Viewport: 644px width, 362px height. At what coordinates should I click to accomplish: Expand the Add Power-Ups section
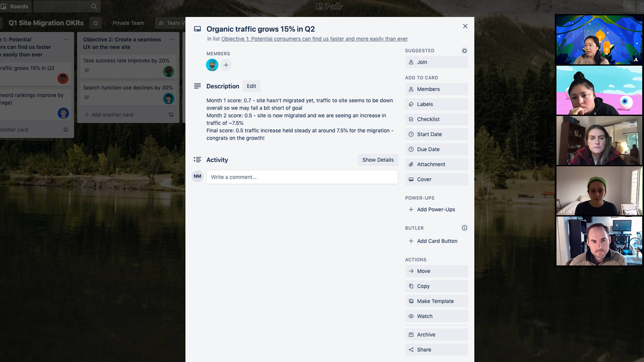(x=436, y=209)
